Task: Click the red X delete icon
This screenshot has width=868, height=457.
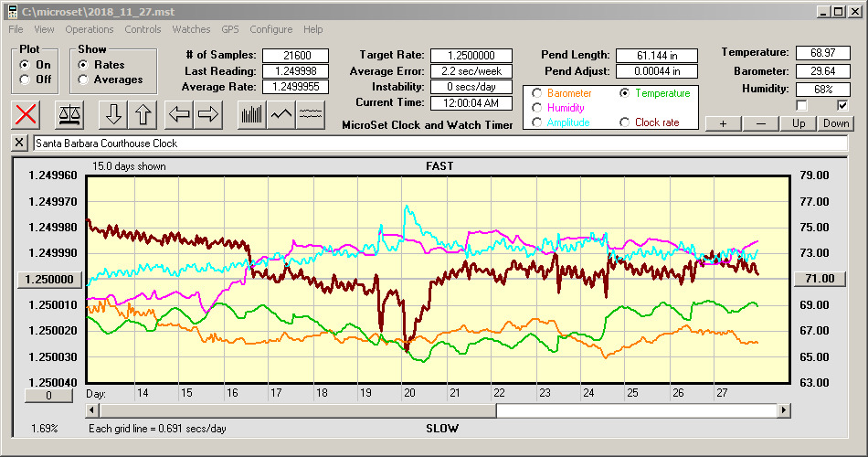Action: (x=27, y=114)
